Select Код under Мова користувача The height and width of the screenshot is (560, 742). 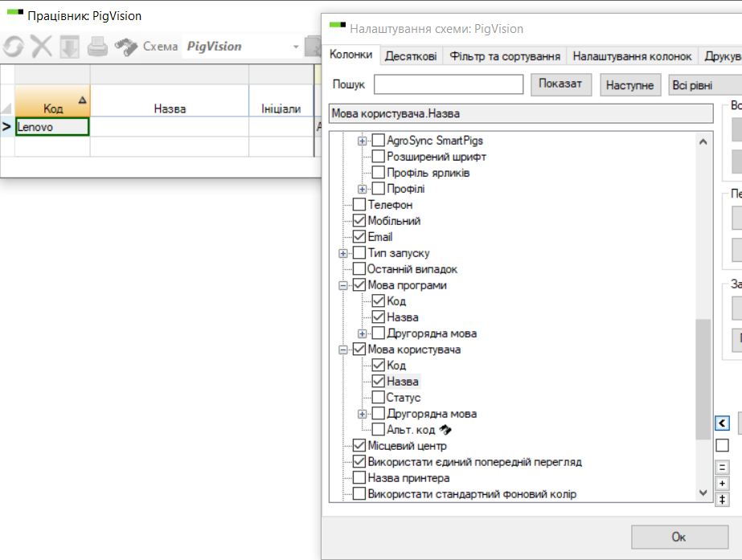[x=396, y=365]
